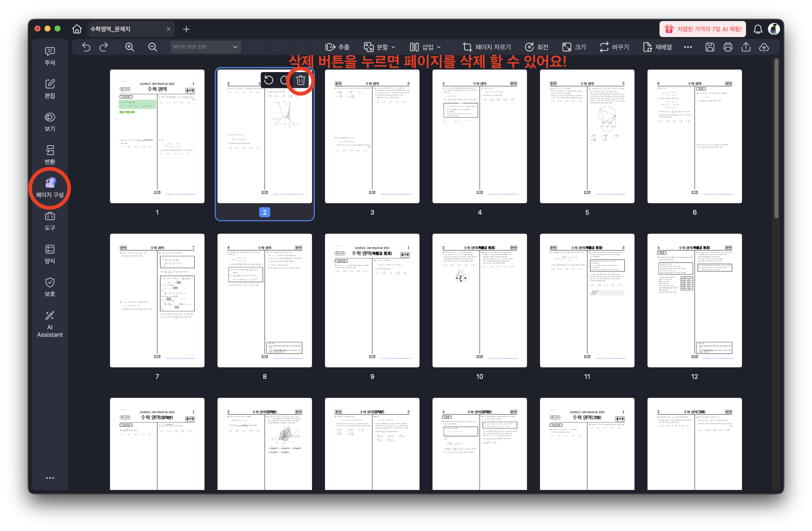Open the page number input dropdown
Image resolution: width=812 pixels, height=531 pixels.
click(235, 47)
